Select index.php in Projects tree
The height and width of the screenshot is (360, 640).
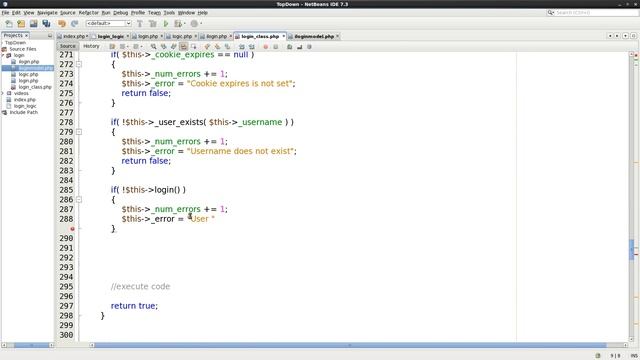24,100
